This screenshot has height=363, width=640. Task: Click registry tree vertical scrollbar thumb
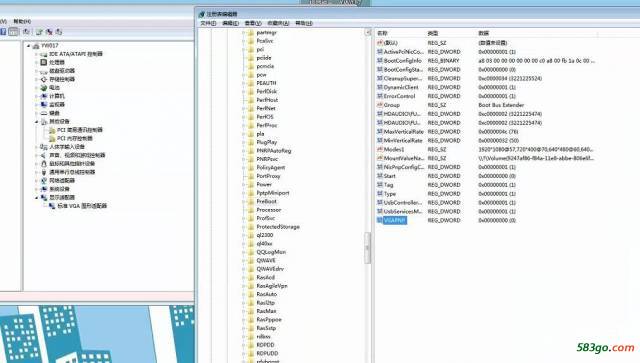(367, 248)
